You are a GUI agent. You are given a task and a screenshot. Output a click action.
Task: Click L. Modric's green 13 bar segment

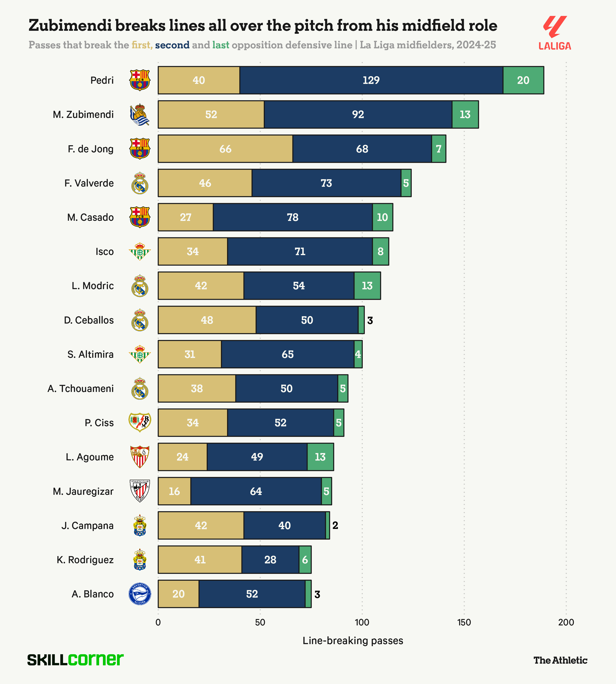367,285
